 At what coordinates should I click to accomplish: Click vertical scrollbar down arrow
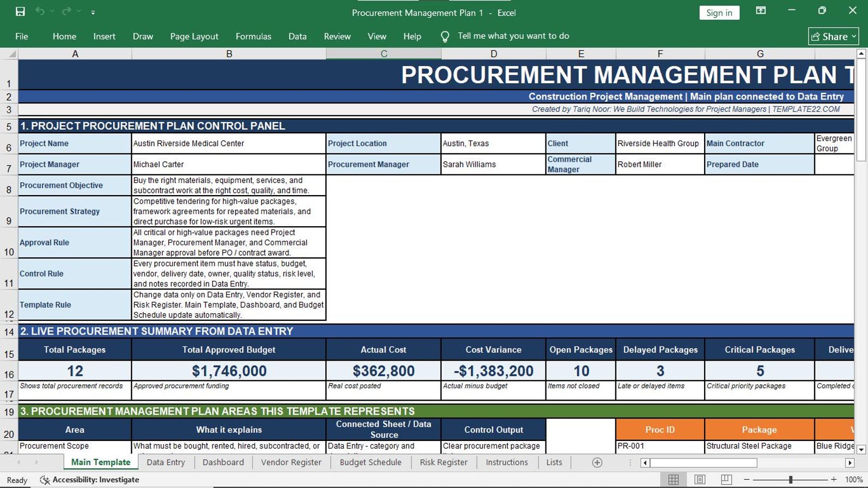pyautogui.click(x=861, y=450)
